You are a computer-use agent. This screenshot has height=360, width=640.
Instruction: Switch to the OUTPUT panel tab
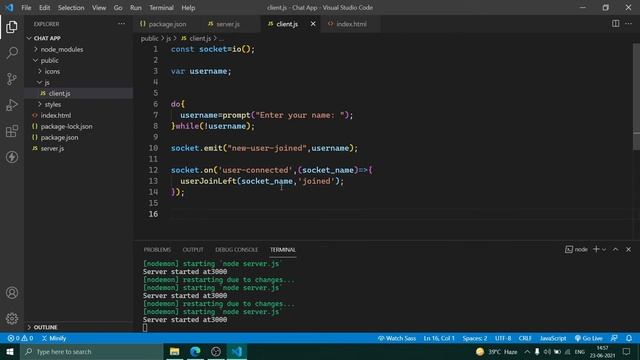pyautogui.click(x=193, y=249)
